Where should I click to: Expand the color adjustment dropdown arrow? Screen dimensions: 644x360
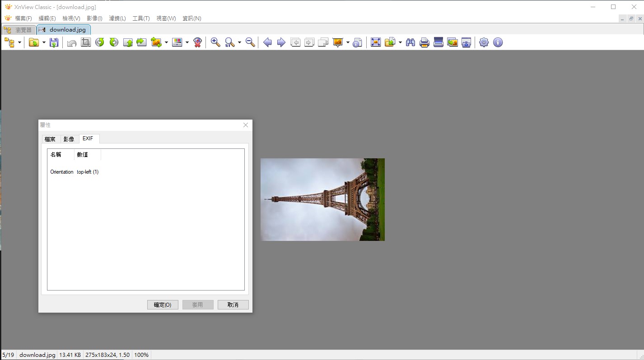click(x=187, y=42)
